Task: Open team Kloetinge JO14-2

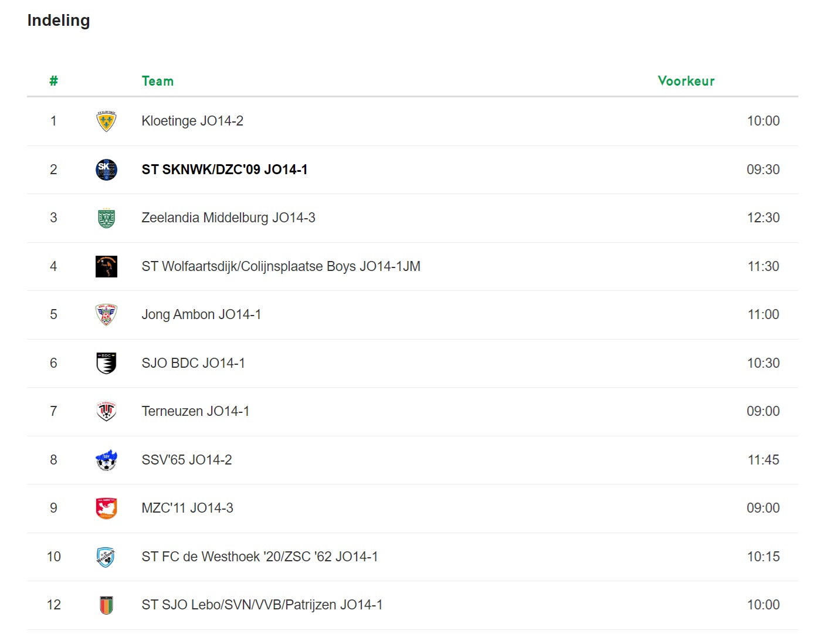Action: pyautogui.click(x=192, y=121)
